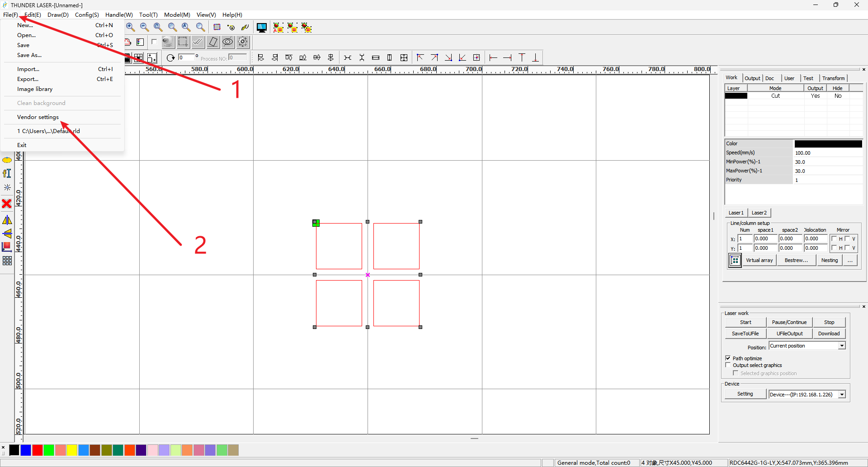Click the Speed(mm/s) value field

(x=828, y=153)
